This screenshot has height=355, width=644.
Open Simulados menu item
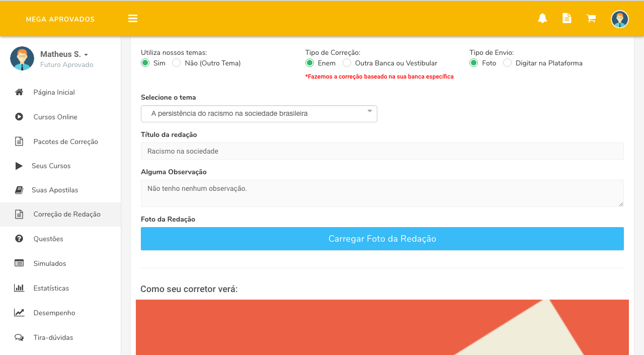[60, 263]
